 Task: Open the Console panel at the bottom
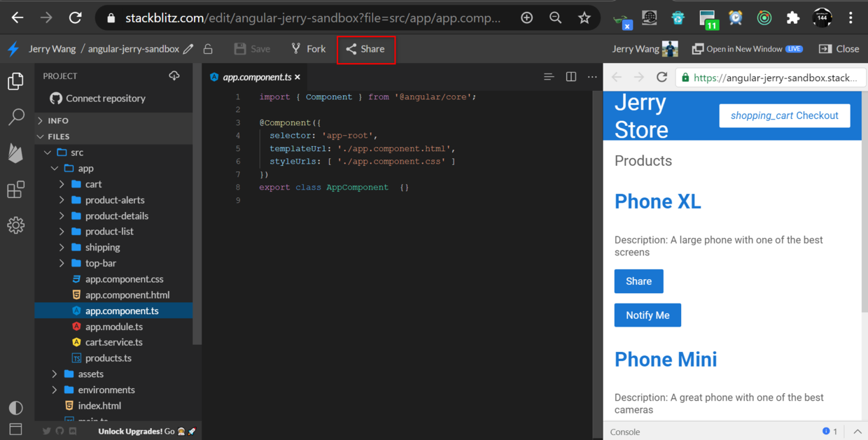click(625, 432)
